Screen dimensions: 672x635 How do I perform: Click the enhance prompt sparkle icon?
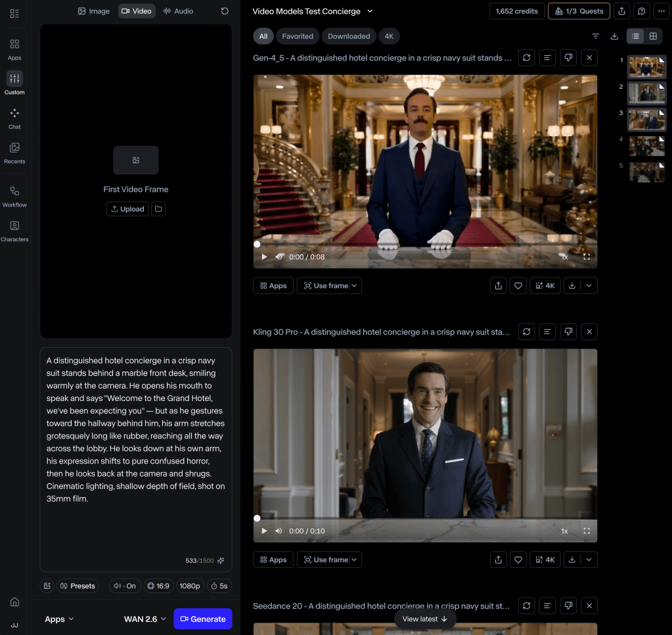pos(221,561)
